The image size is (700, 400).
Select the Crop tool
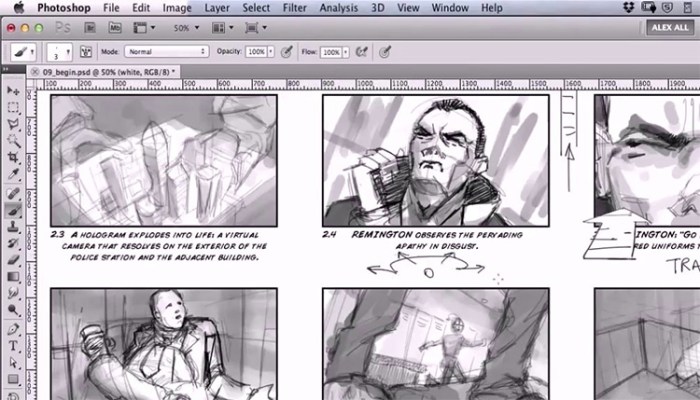click(13, 157)
